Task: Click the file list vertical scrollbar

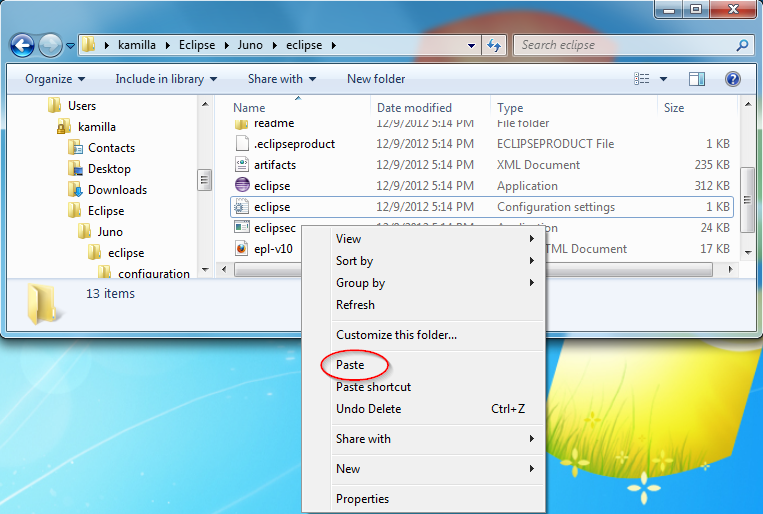Action: click(746, 190)
